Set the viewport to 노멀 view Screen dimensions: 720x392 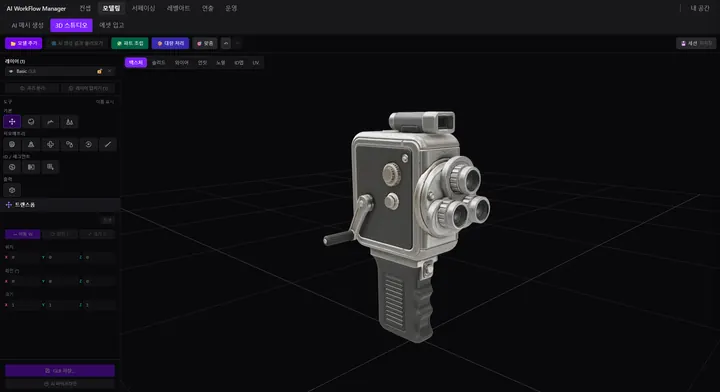coord(220,62)
